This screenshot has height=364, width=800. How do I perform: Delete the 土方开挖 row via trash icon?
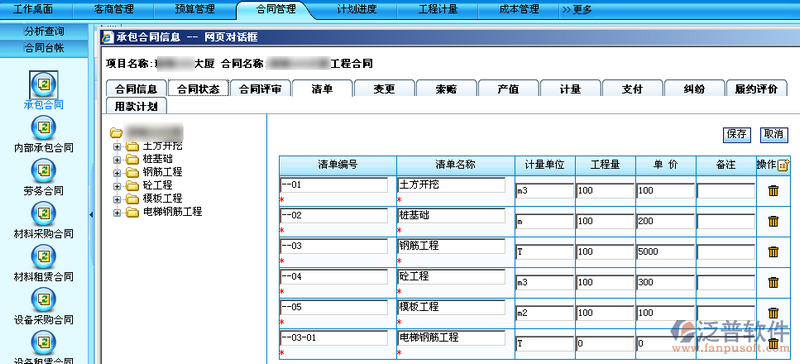pyautogui.click(x=773, y=190)
